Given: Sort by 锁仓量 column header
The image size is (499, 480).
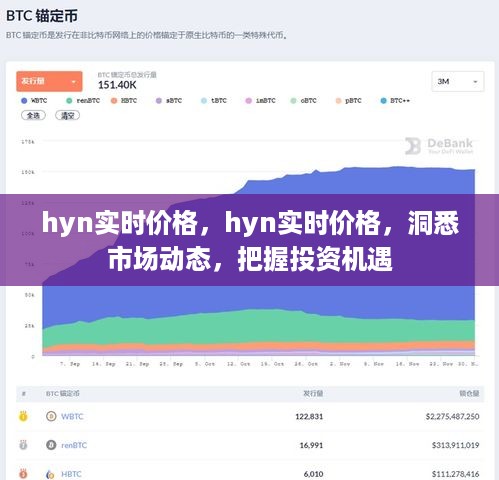Looking at the screenshot, I should click(x=469, y=394).
